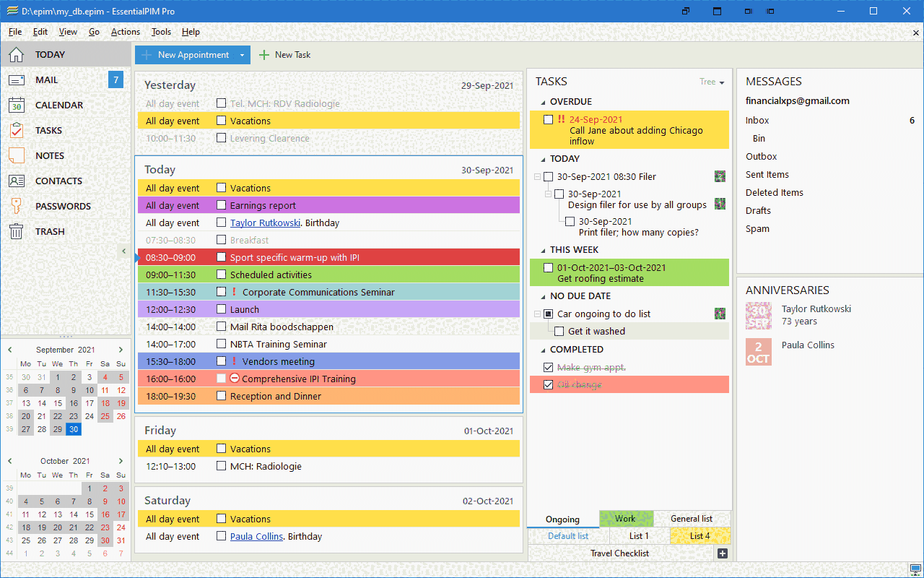This screenshot has width=924, height=578.
Task: Switch to the Work task list tab
Action: click(x=626, y=519)
